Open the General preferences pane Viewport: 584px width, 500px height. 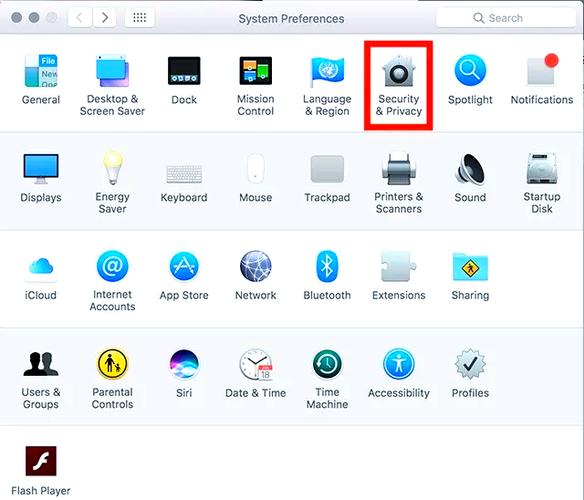[41, 80]
